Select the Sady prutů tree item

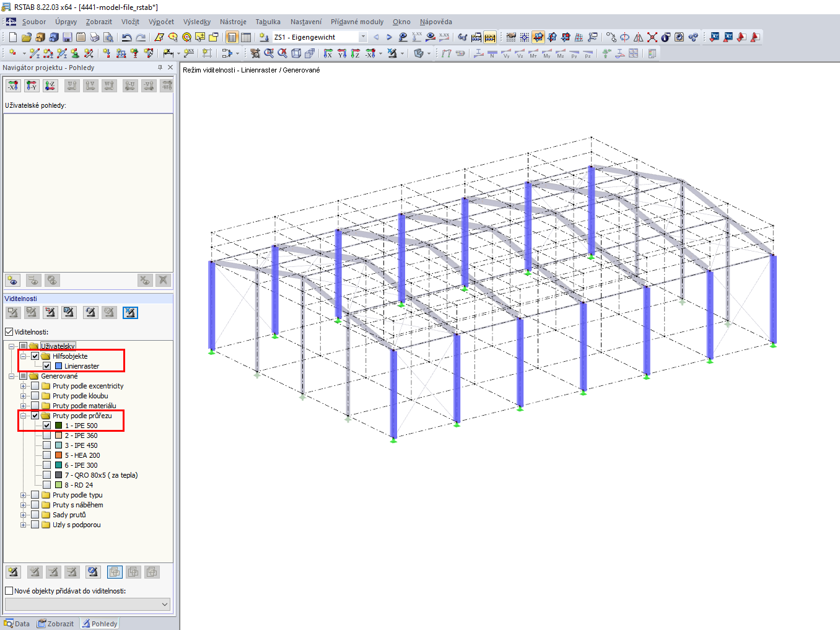click(x=69, y=515)
